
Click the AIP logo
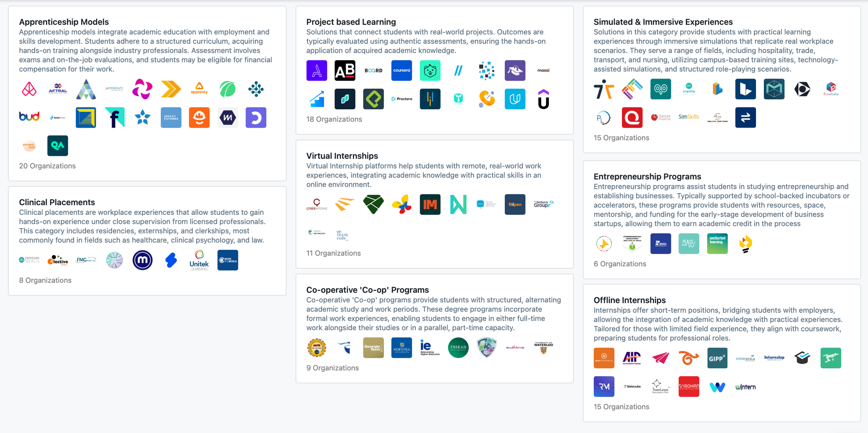[x=632, y=358]
